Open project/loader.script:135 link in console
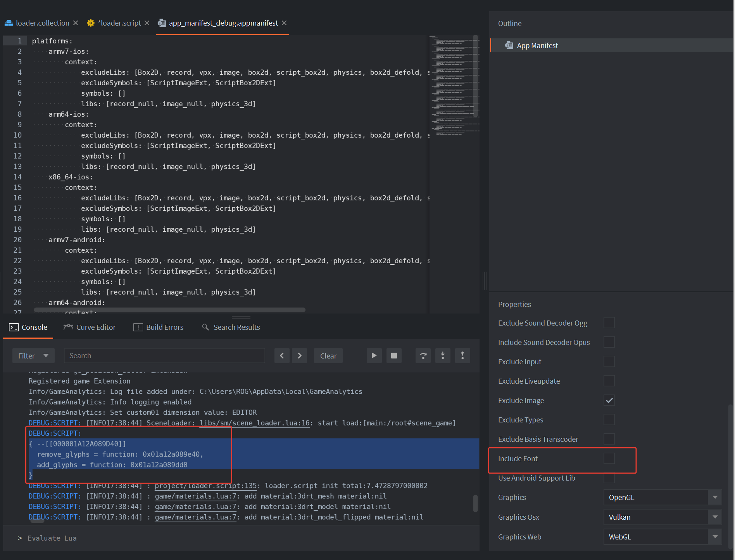Screen dimensions: 735x560 coord(206,486)
